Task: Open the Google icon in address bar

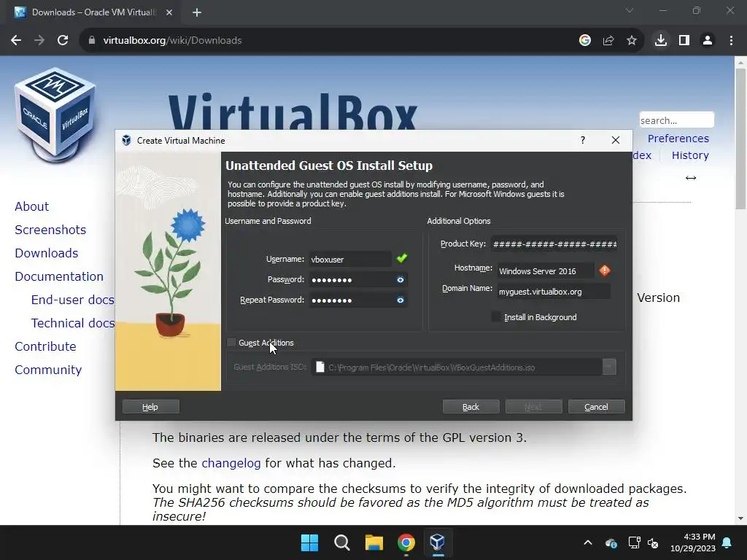Action: pos(584,41)
